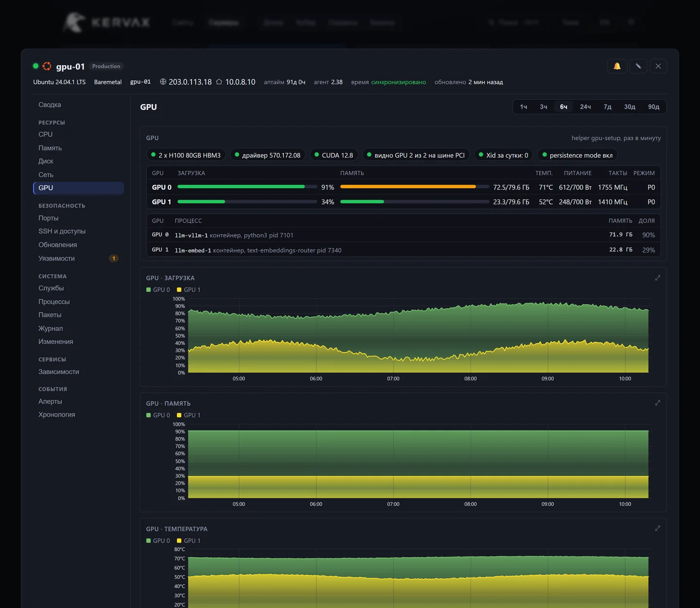Go to SSH и доступы in the sidebar
The height and width of the screenshot is (608, 700).
79,231
